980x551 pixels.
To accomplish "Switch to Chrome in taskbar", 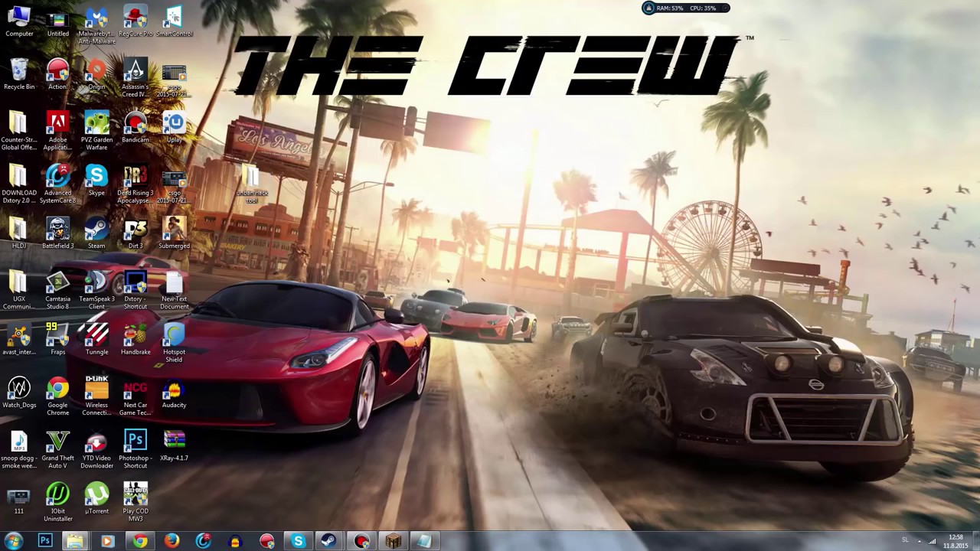I will pyautogui.click(x=139, y=541).
